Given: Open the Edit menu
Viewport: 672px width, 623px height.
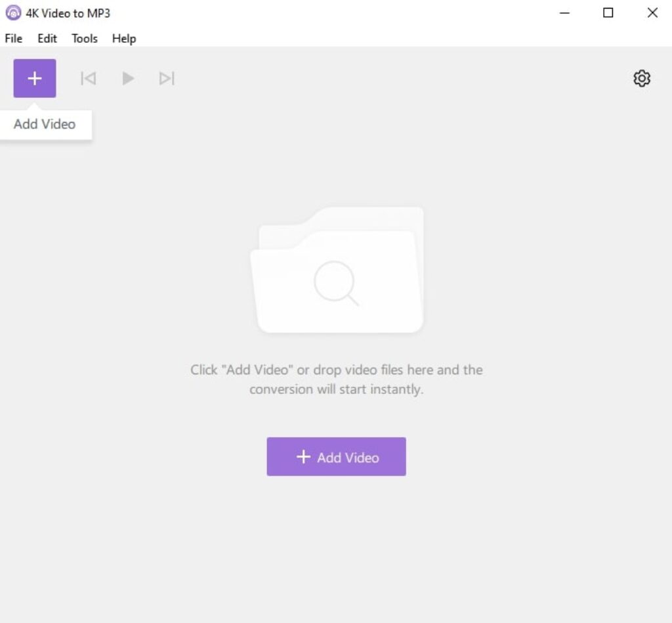Looking at the screenshot, I should click(47, 39).
